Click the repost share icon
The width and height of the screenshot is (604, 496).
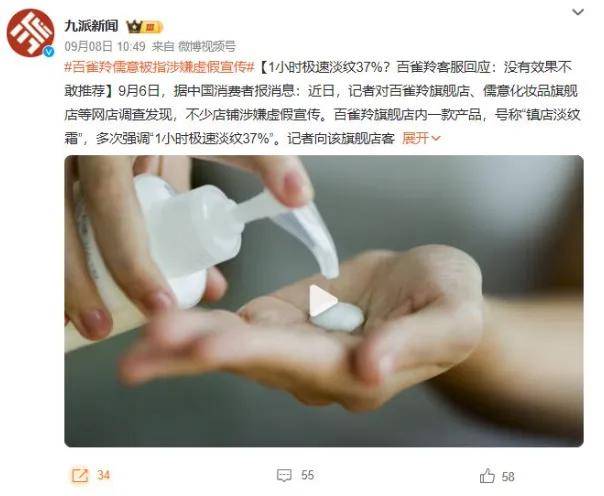point(80,476)
